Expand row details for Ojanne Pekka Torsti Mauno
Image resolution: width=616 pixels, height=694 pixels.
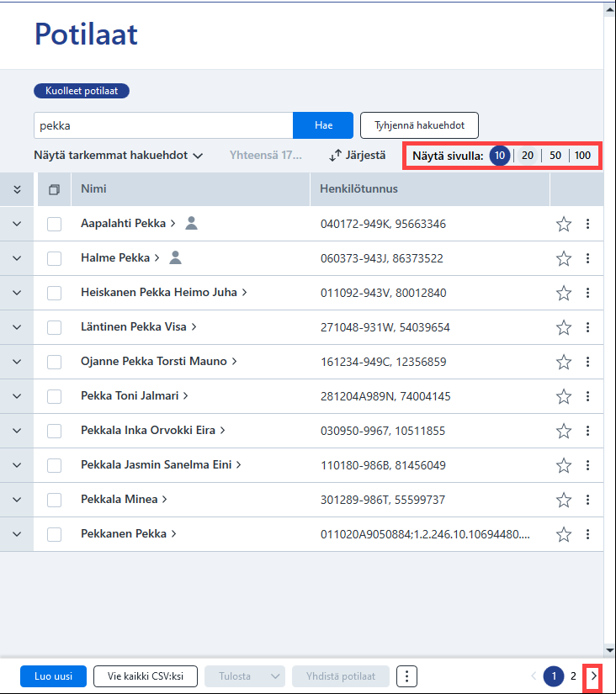coord(17,362)
